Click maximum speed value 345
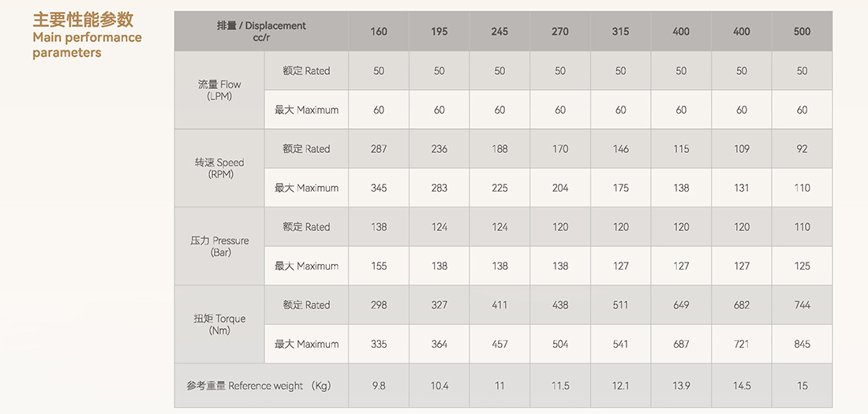This screenshot has width=868, height=414. pyautogui.click(x=379, y=188)
